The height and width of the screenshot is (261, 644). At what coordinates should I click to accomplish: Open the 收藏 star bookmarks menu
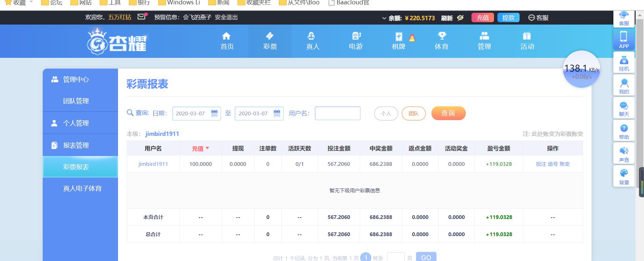(19, 3)
